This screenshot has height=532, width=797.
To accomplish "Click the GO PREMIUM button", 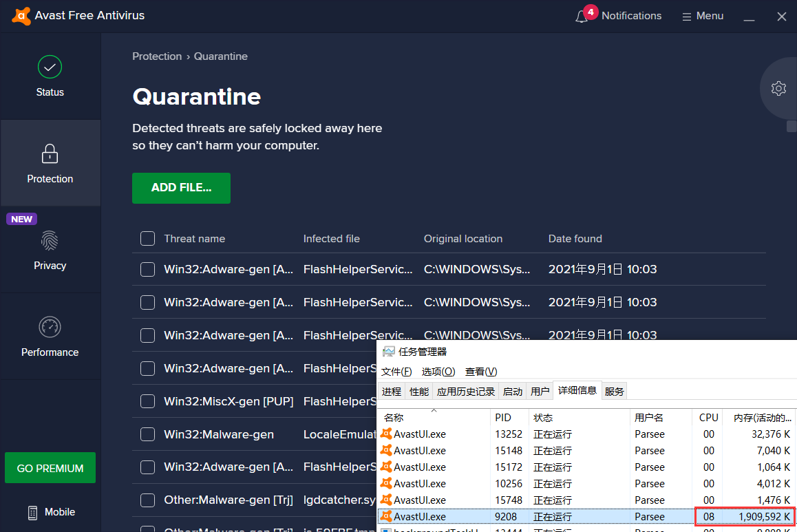I will tap(50, 468).
